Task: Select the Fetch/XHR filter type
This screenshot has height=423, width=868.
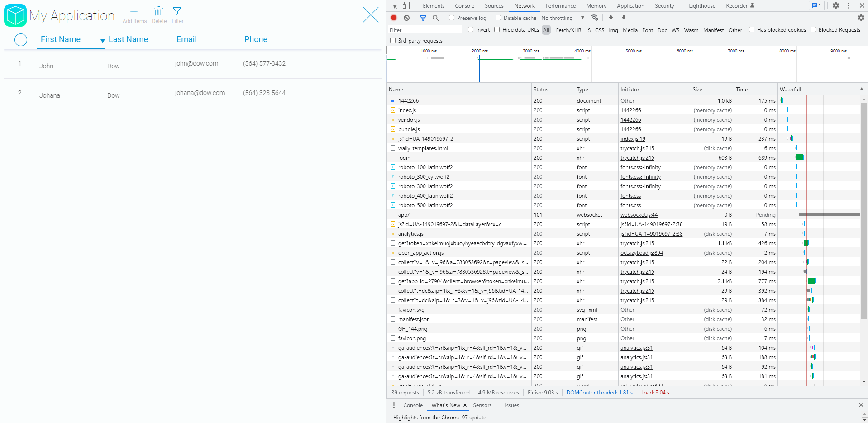Action: (568, 30)
